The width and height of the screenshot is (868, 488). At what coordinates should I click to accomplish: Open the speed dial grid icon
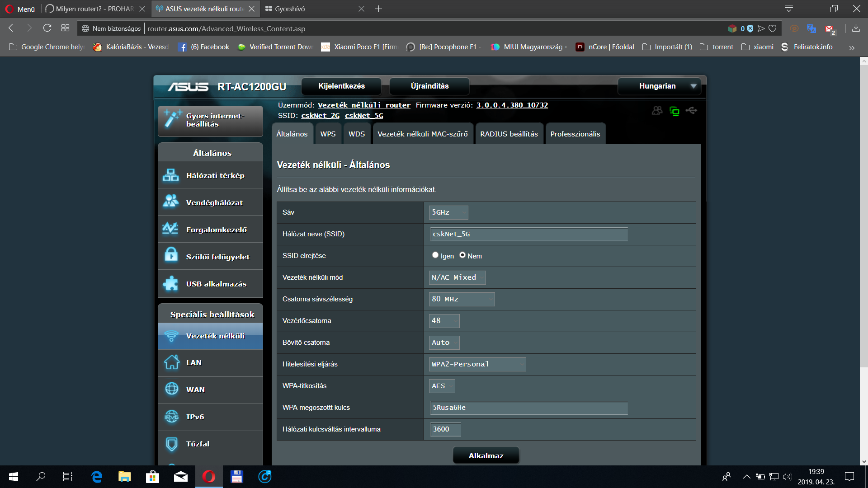[65, 28]
